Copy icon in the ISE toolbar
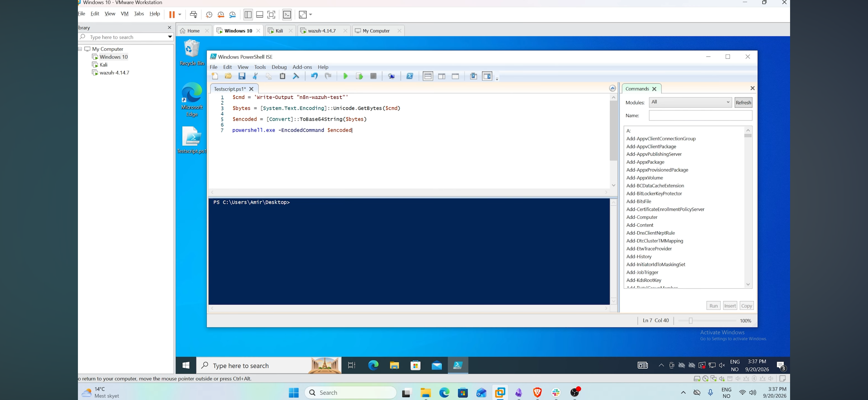The height and width of the screenshot is (400, 868). [x=269, y=76]
